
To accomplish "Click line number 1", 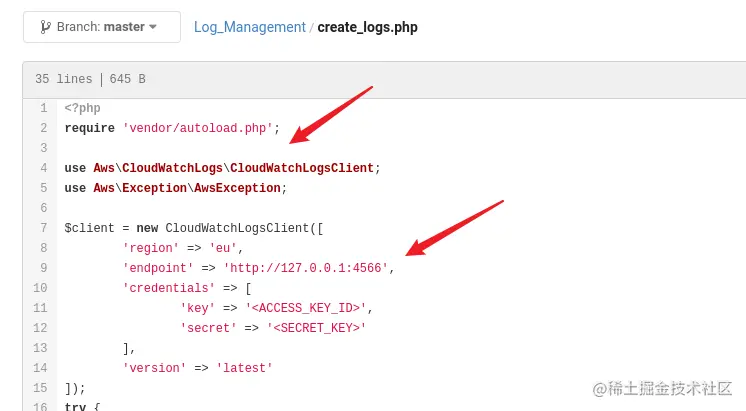I will pyautogui.click(x=44, y=108).
